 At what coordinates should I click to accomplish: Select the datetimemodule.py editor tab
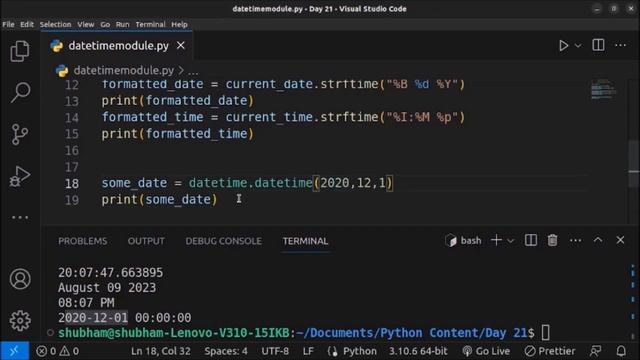click(118, 46)
